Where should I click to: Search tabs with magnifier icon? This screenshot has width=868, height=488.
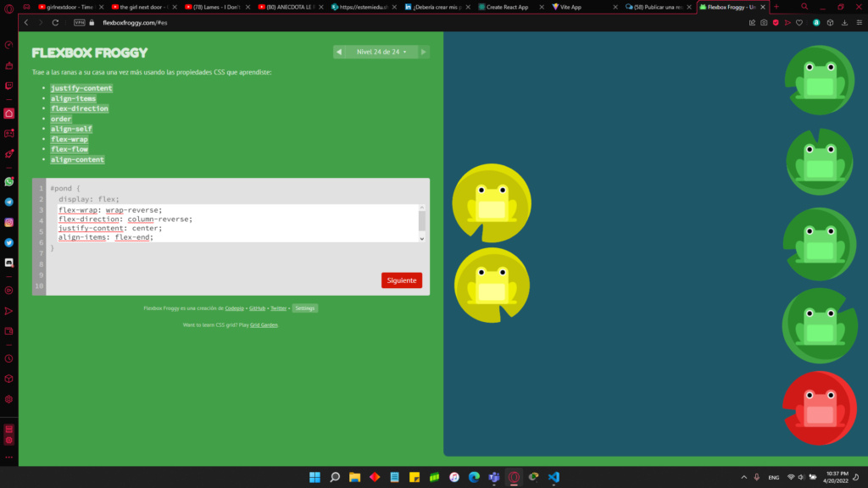[x=804, y=7]
